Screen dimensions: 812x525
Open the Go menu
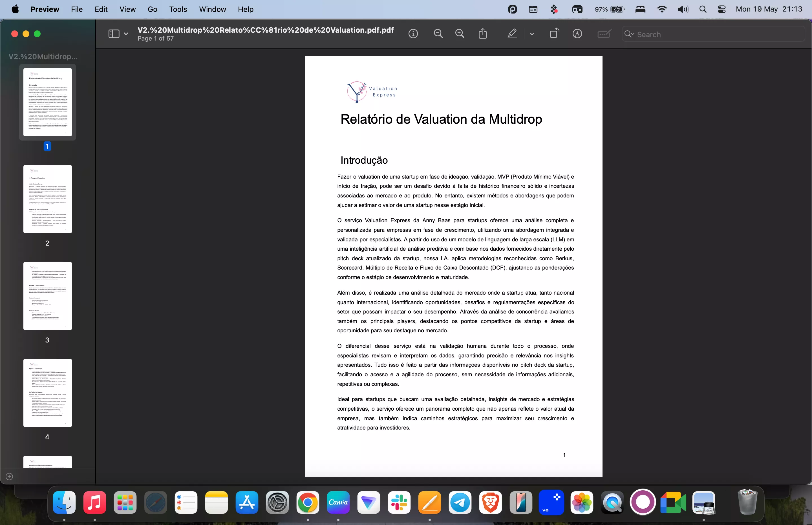point(152,9)
